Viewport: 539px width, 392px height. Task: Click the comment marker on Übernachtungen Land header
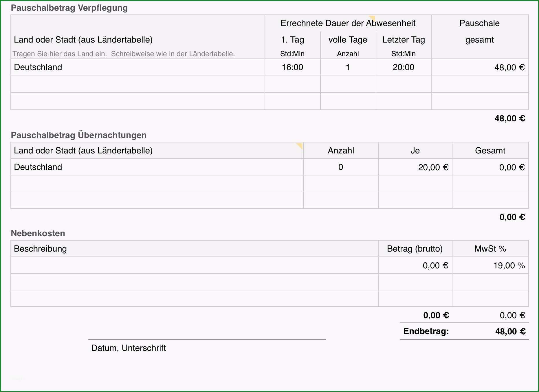[x=300, y=145]
